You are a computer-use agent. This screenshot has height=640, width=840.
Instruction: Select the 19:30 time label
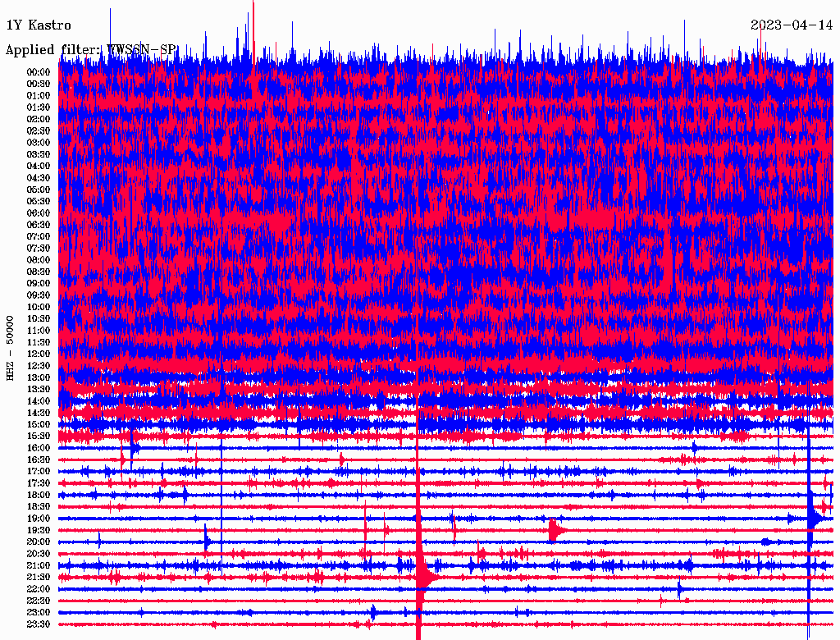[x=39, y=530]
